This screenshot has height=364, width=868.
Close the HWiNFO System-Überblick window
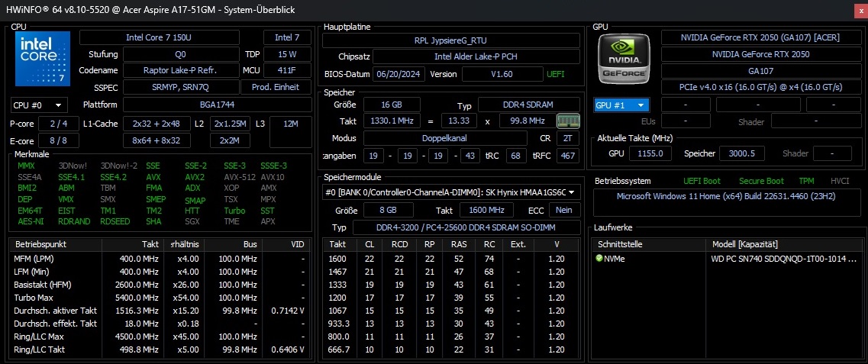(x=857, y=10)
